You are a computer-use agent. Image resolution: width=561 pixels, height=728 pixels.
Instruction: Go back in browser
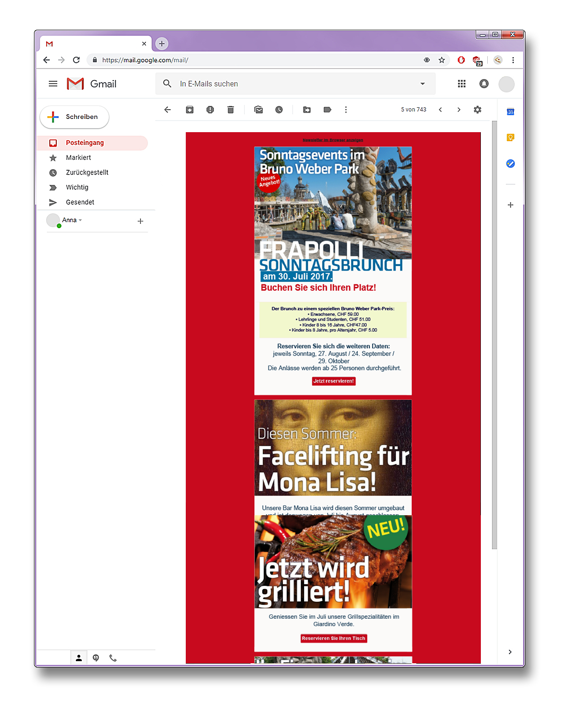coord(47,60)
